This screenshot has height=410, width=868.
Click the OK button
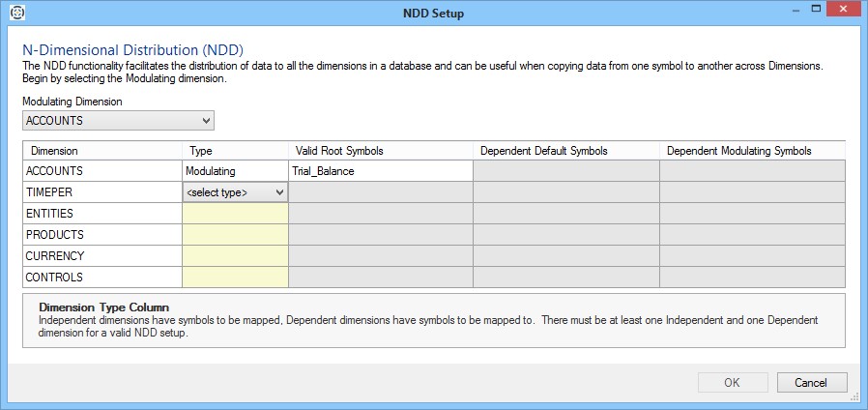(x=732, y=382)
